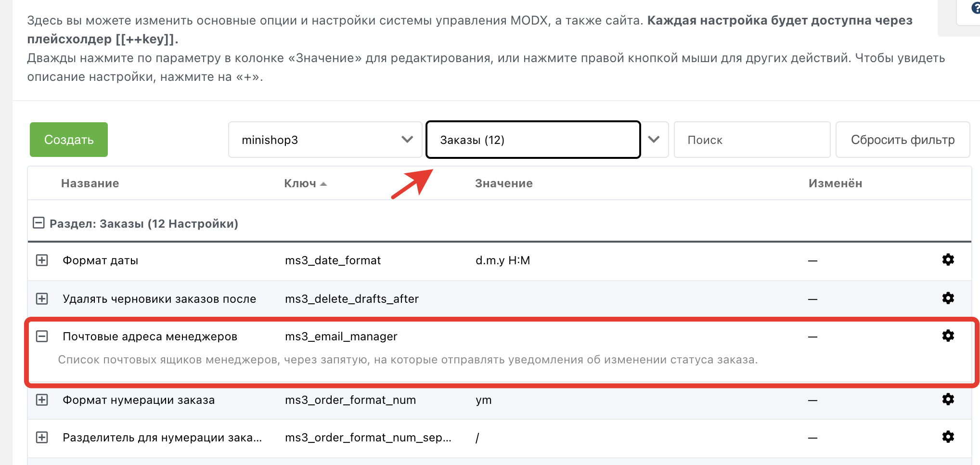Expand 'Разделитель для нумерации' row description
The width and height of the screenshot is (980, 465).
42,438
